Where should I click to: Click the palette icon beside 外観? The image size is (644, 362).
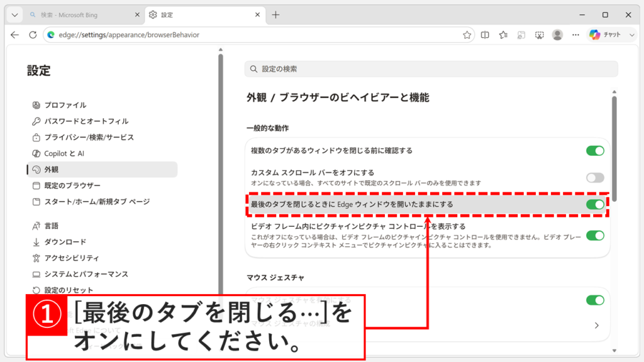[36, 170]
